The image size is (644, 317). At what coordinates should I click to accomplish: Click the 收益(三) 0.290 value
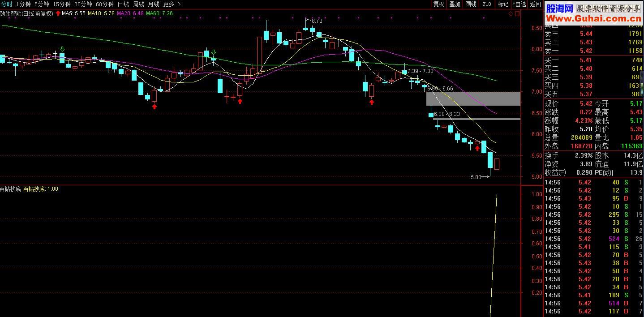click(x=584, y=172)
